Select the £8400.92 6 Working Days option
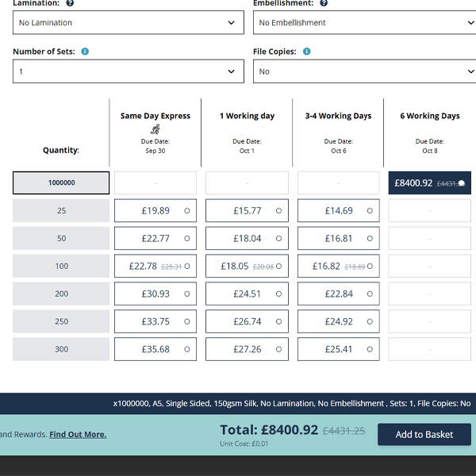Viewport: 476px width, 476px height. [x=429, y=182]
